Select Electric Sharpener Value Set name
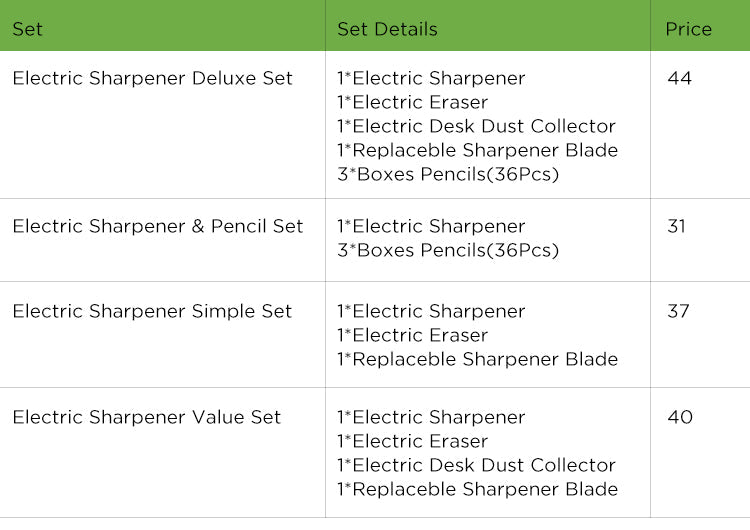 coord(146,417)
